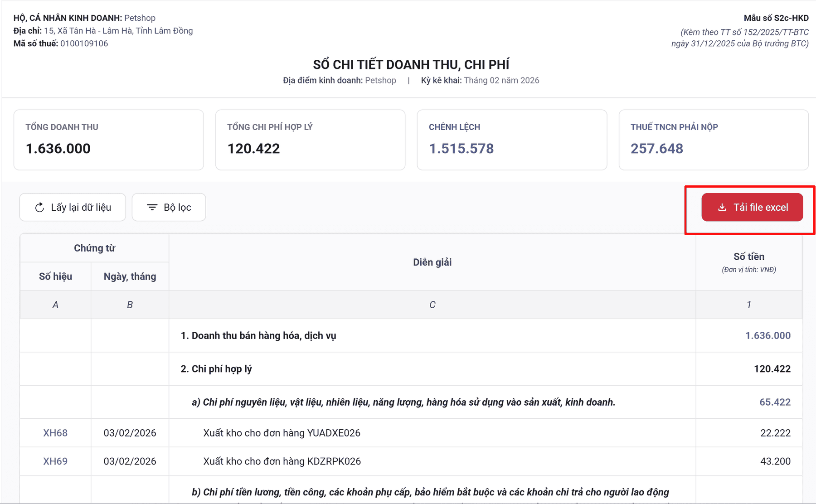This screenshot has width=816, height=504.
Task: Click row "1. Doanh thu bán hàng hóa, dịch vụ"
Action: (x=411, y=335)
